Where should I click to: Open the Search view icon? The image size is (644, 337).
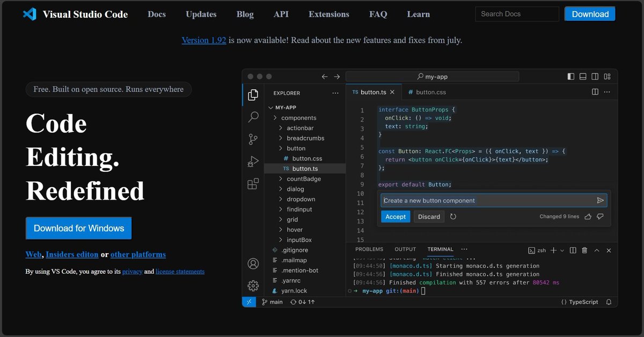pos(253,118)
